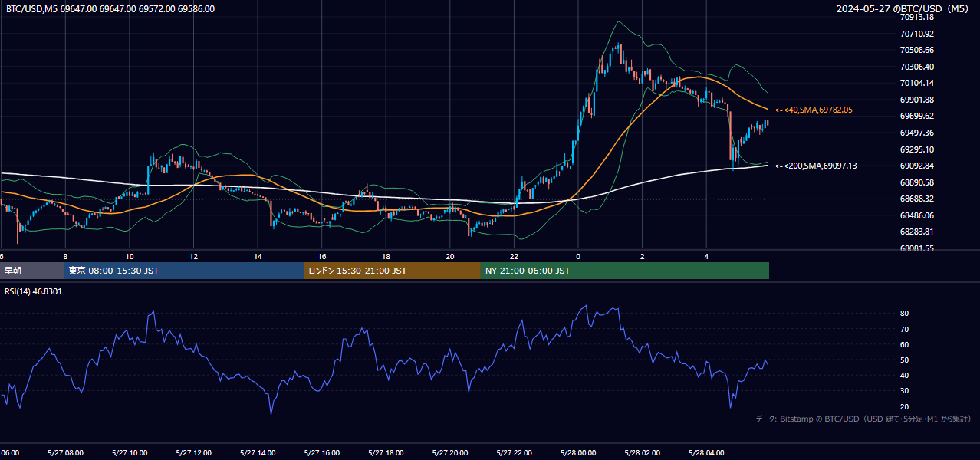Click RSI scale value 60

[x=905, y=344]
